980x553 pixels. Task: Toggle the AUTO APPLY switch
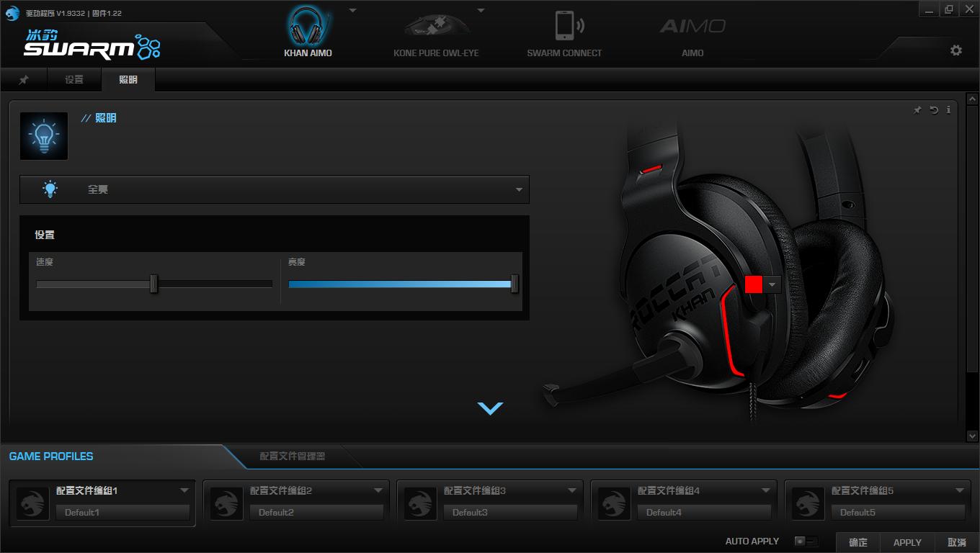(x=806, y=541)
